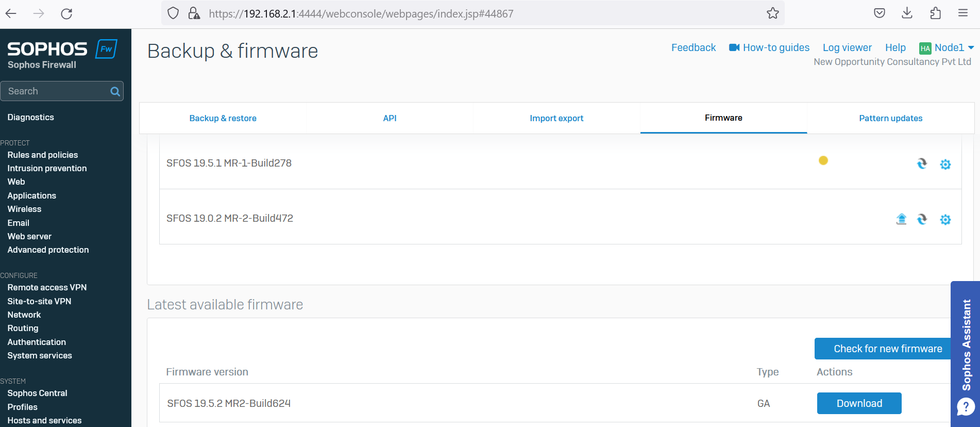Download SFOS 19.5.2 MR2 firmware
Image resolution: width=980 pixels, height=427 pixels.
tap(859, 403)
